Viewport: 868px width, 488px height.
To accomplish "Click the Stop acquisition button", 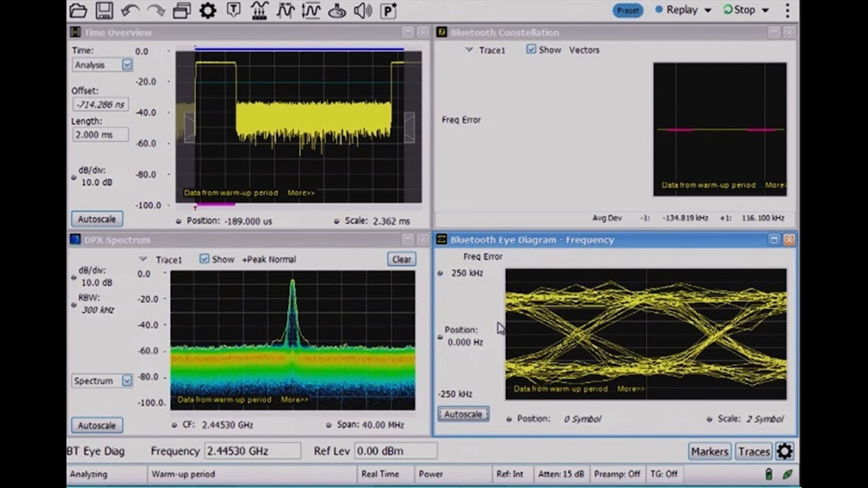I will [739, 10].
